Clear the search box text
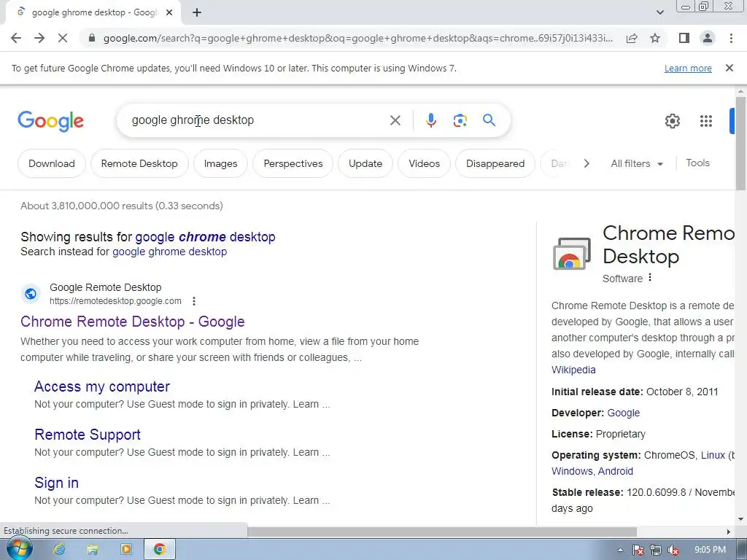Screen dimensions: 747x560 coord(395,120)
